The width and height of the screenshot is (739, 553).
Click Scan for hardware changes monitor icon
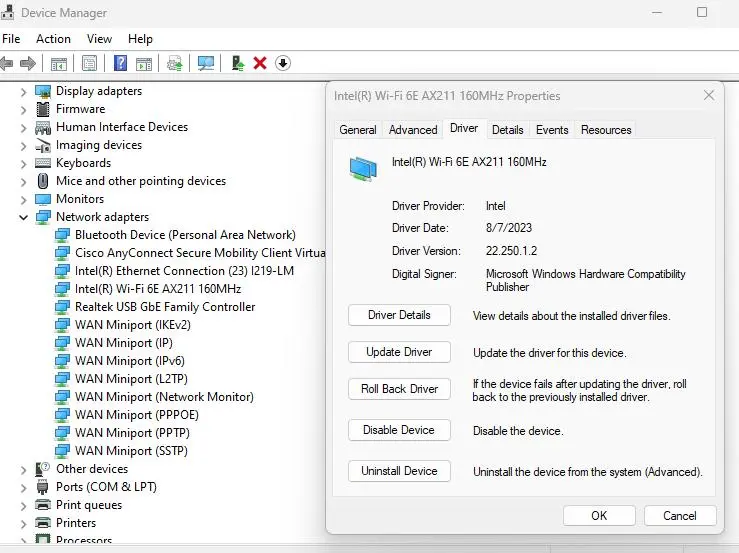(205, 63)
